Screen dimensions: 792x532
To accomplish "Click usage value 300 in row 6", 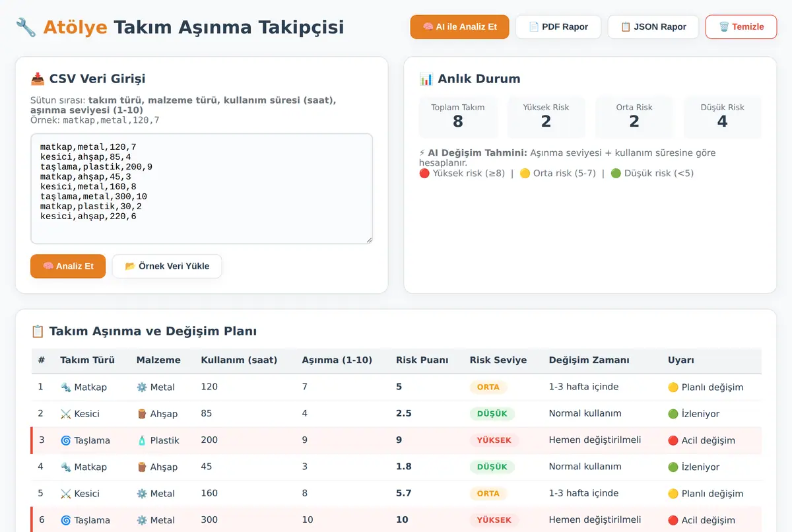I will 209,519.
